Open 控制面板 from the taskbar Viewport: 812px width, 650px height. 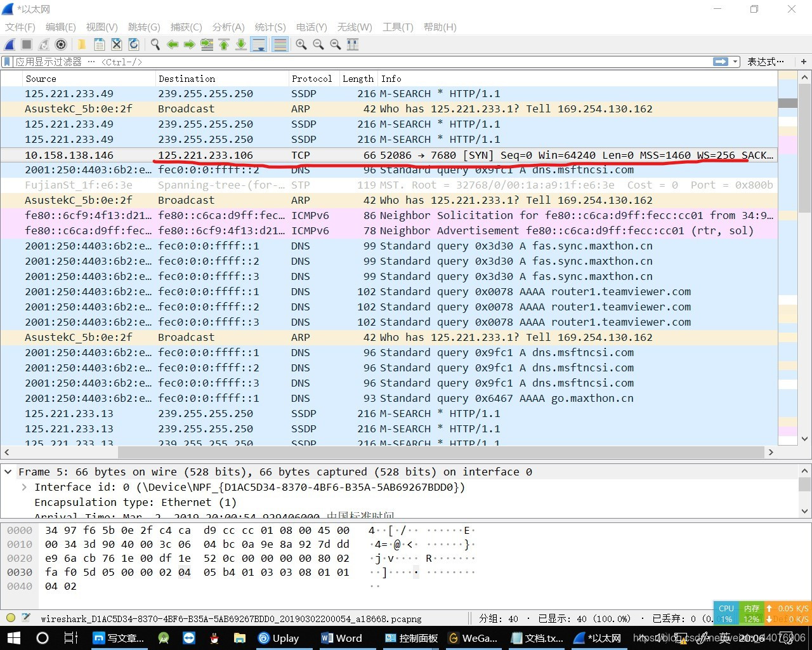[x=411, y=638]
